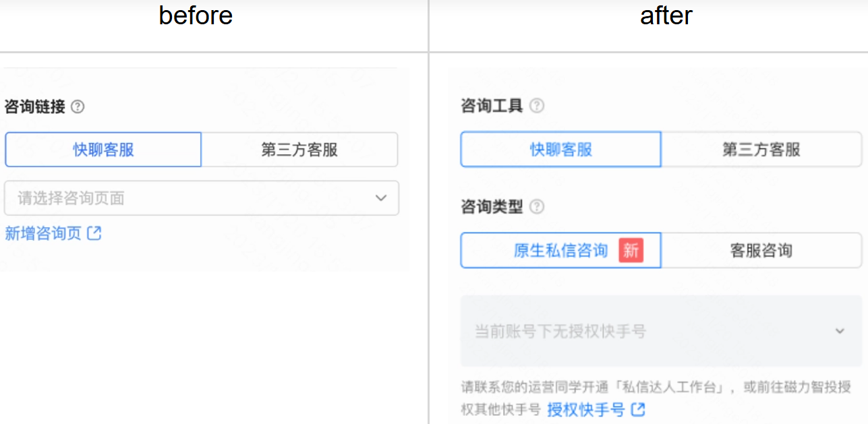This screenshot has height=424, width=868.
Task: Click the 新 badge next to 原生私信咨询
Action: pyautogui.click(x=632, y=250)
